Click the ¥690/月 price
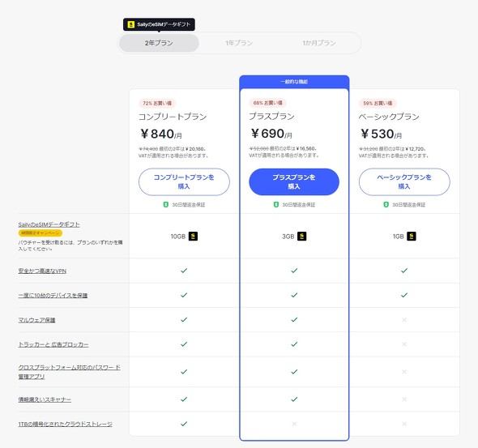This screenshot has height=448, width=478. pyautogui.click(x=271, y=134)
